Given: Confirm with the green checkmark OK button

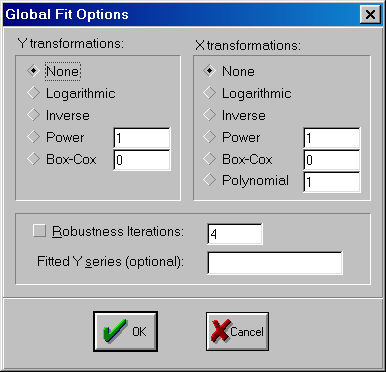Looking at the screenshot, I should [126, 331].
